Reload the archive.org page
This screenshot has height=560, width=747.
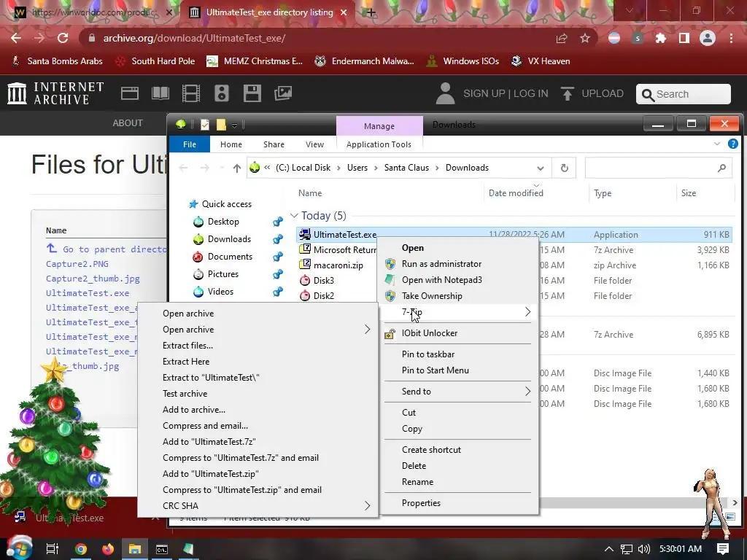(x=63, y=38)
